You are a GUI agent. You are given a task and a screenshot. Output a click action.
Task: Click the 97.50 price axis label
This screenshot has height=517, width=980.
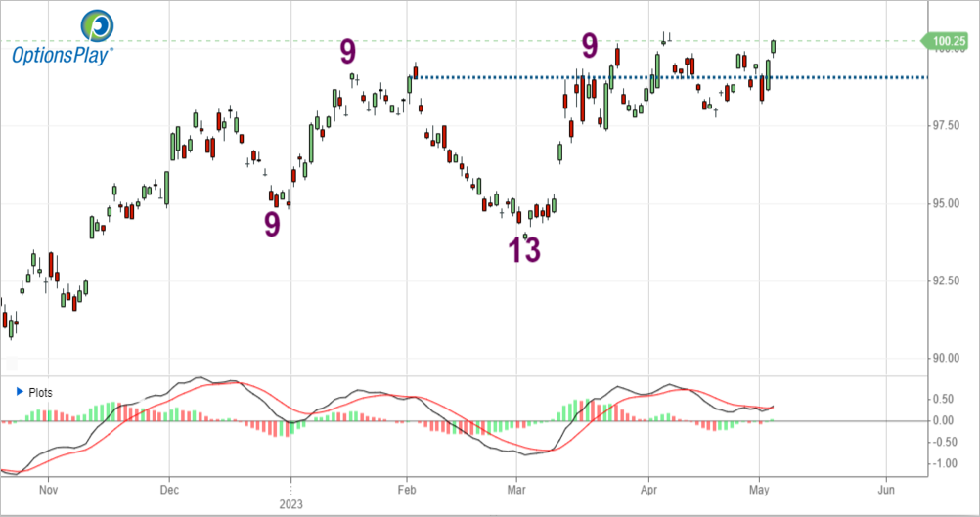tap(945, 125)
